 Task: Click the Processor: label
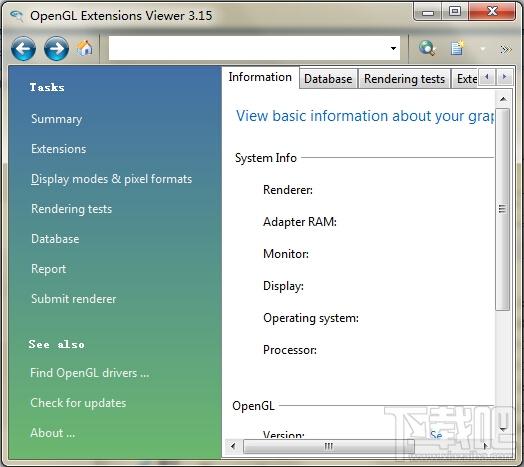coord(290,350)
